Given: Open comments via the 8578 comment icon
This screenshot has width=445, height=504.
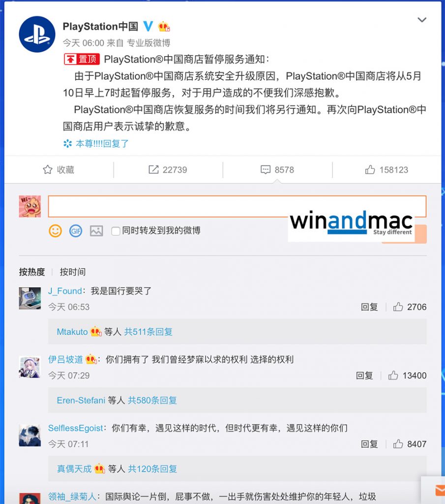Looking at the screenshot, I should point(277,170).
